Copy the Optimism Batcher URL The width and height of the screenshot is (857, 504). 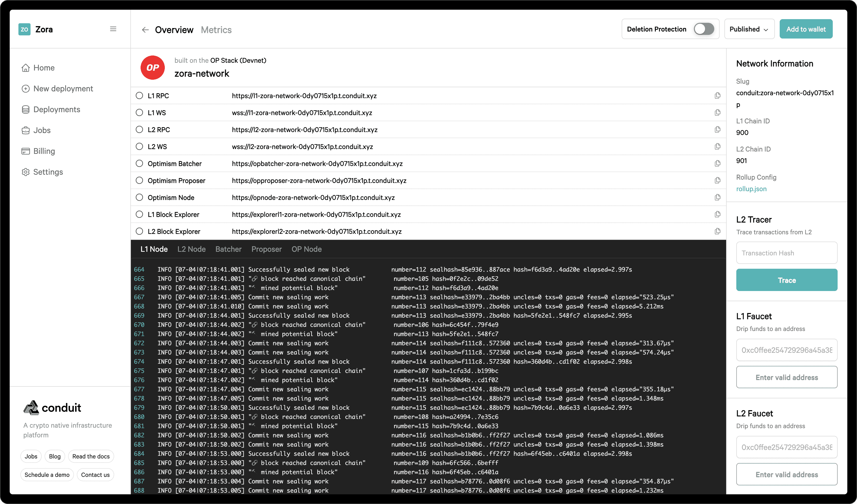click(717, 164)
